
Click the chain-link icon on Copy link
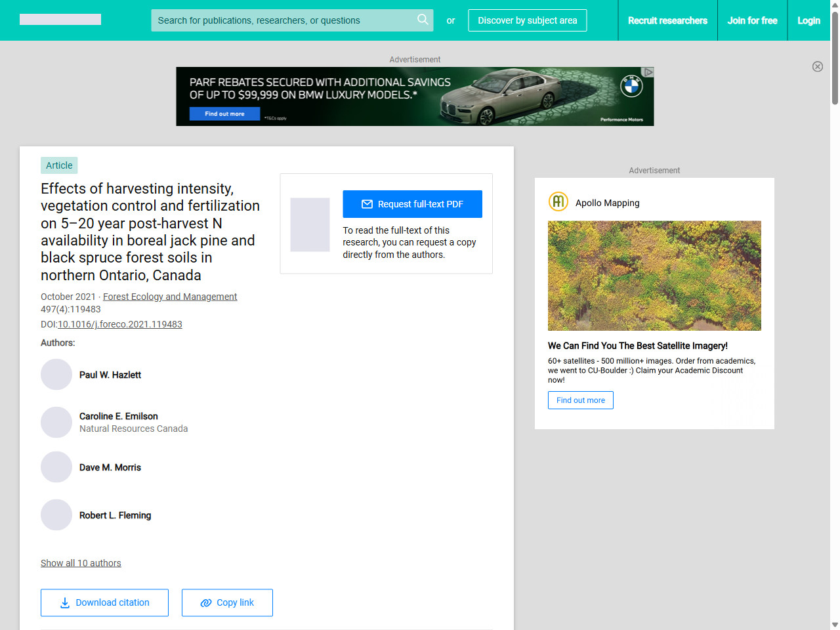[x=205, y=602]
